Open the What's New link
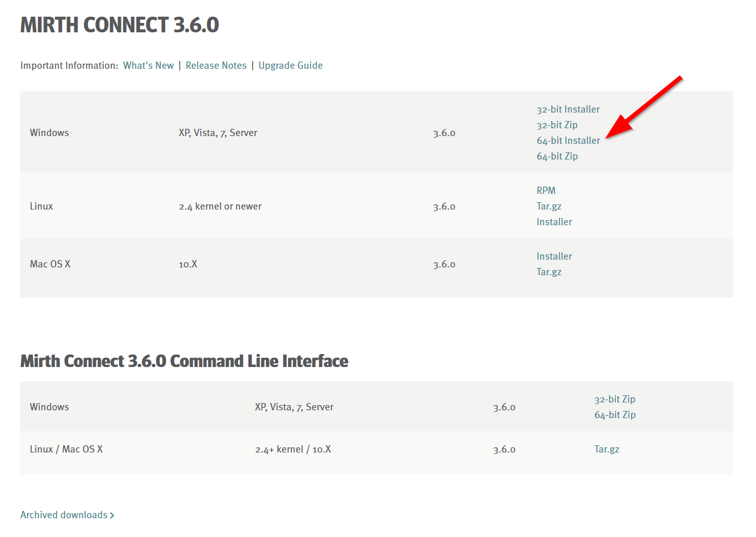This screenshot has height=537, width=756. 148,66
